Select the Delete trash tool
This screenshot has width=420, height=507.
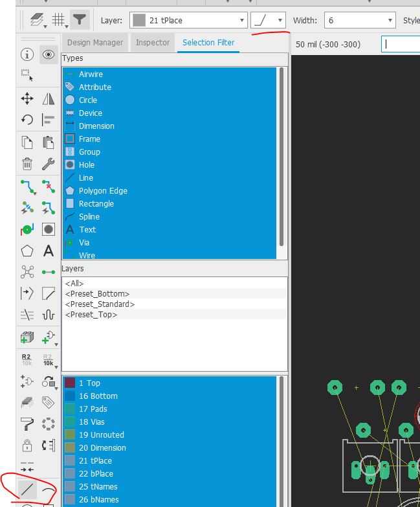(27, 164)
